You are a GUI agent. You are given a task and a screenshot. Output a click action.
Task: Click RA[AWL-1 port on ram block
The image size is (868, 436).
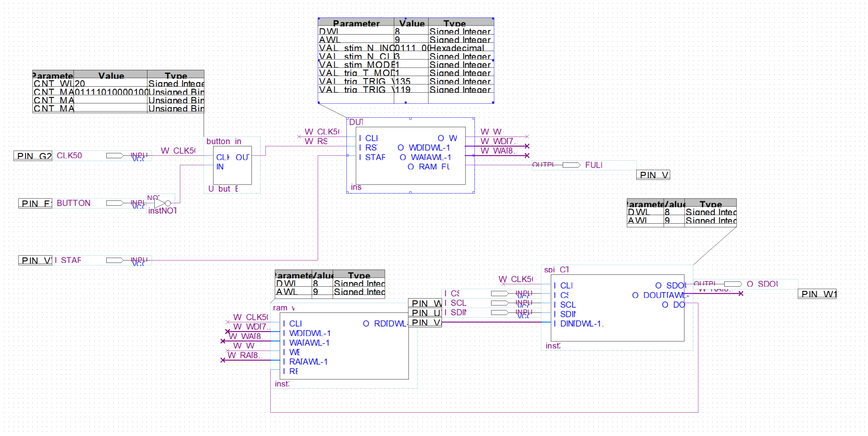tap(305, 362)
